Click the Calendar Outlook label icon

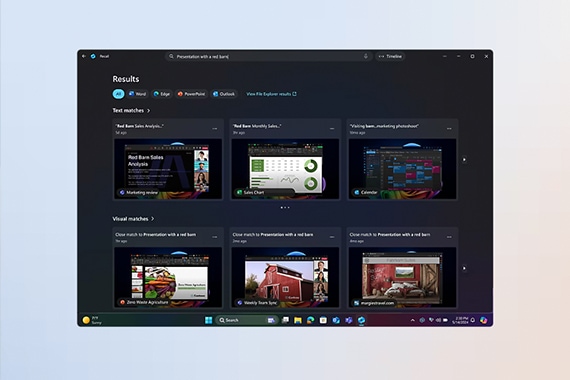click(x=357, y=192)
